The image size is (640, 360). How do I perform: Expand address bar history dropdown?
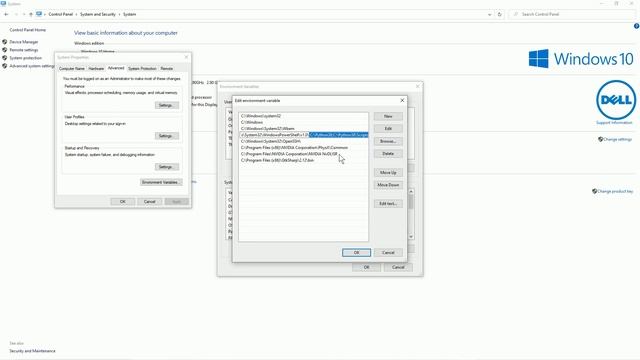489,14
